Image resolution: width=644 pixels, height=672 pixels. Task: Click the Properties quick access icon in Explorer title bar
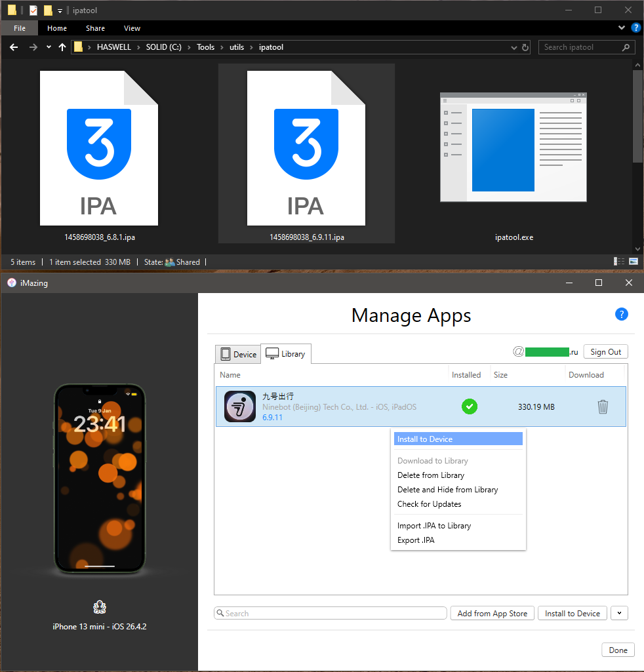[33, 10]
